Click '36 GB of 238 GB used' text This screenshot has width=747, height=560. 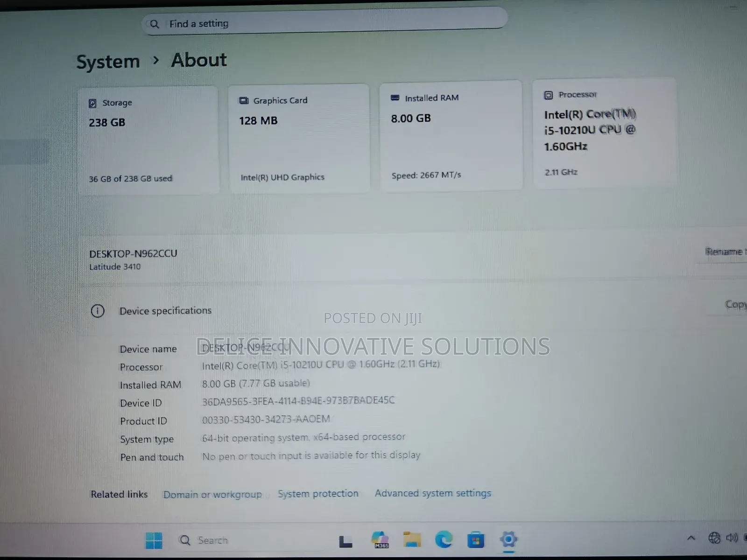click(x=131, y=179)
